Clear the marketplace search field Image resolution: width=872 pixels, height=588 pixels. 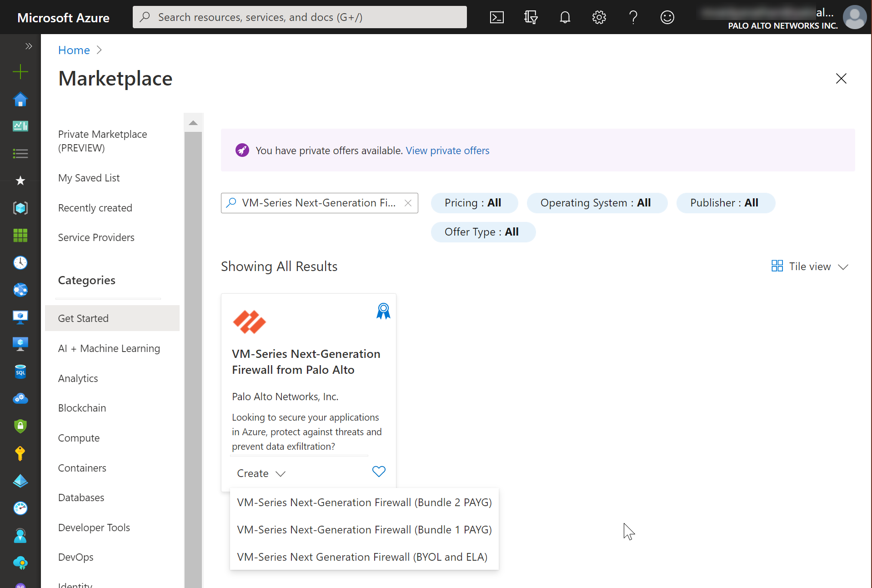click(x=408, y=203)
